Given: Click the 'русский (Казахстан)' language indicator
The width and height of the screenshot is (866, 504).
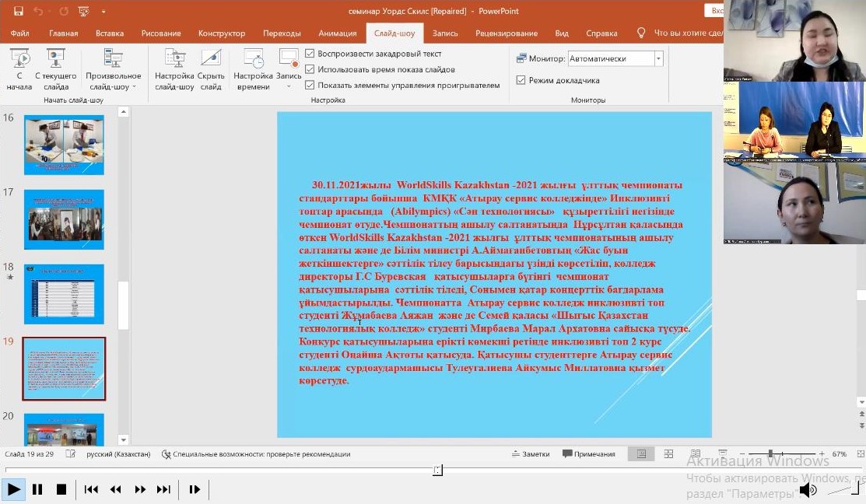Looking at the screenshot, I should [118, 453].
